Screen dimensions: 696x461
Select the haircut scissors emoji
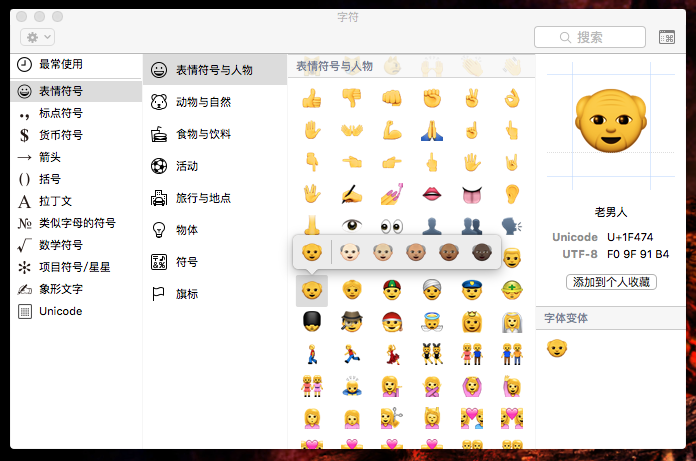click(392, 418)
